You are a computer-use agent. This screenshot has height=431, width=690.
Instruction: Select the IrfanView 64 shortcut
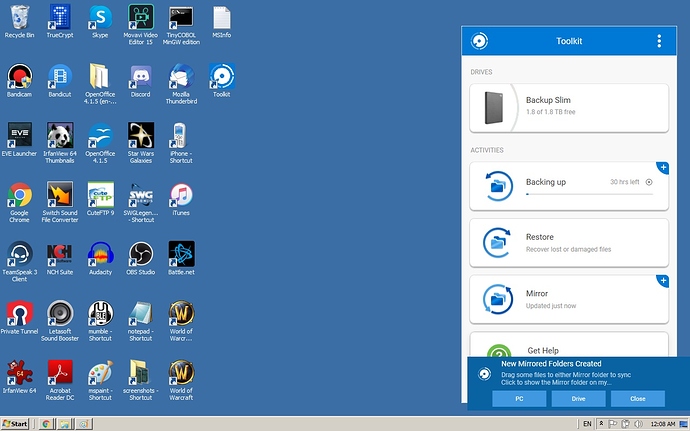tap(19, 377)
